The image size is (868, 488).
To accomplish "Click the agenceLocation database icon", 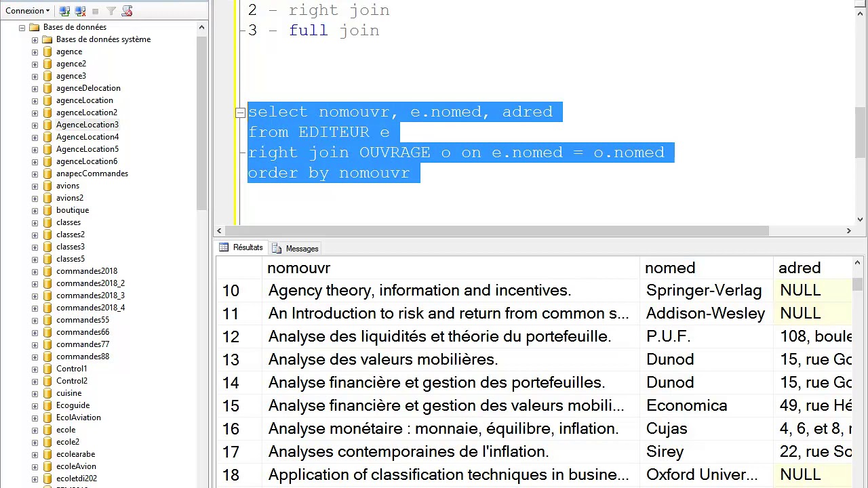I will pyautogui.click(x=47, y=100).
